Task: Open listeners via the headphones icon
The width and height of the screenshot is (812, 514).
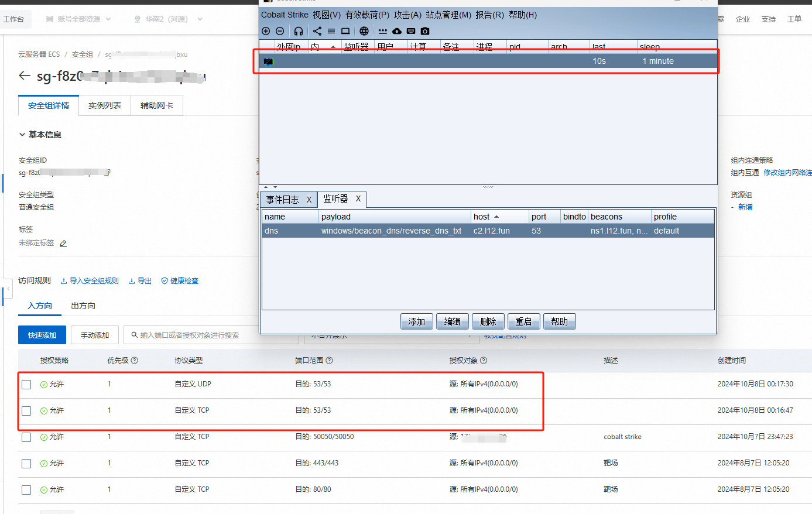Action: (x=299, y=31)
